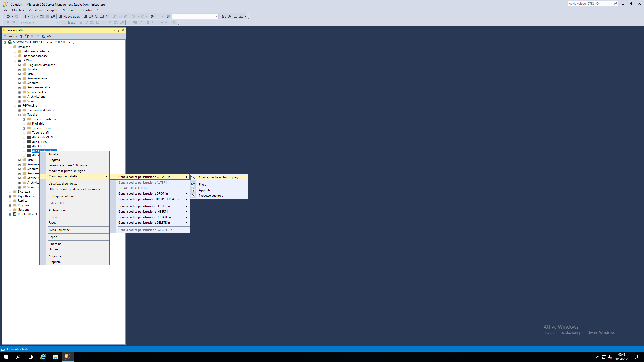Click the Activity Monitor icon
Screen dimensions: 644x362
click(x=153, y=16)
